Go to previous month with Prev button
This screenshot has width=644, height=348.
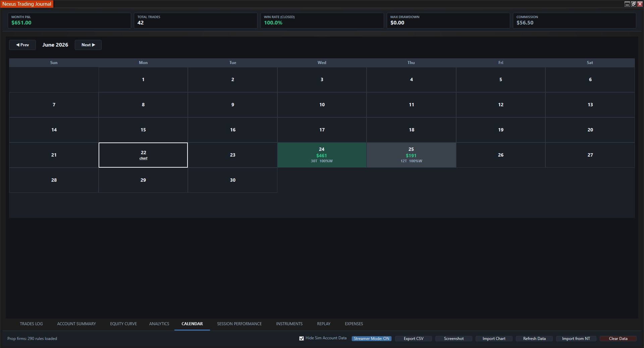coord(22,45)
